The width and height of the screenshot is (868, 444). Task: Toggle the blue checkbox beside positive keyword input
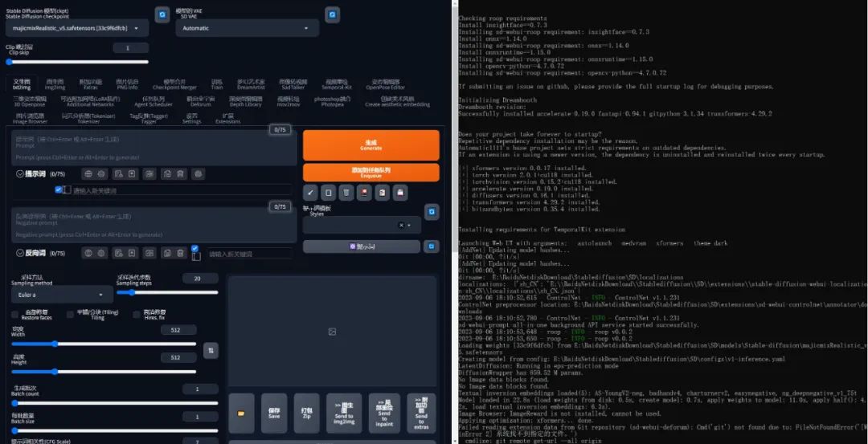tap(59, 189)
